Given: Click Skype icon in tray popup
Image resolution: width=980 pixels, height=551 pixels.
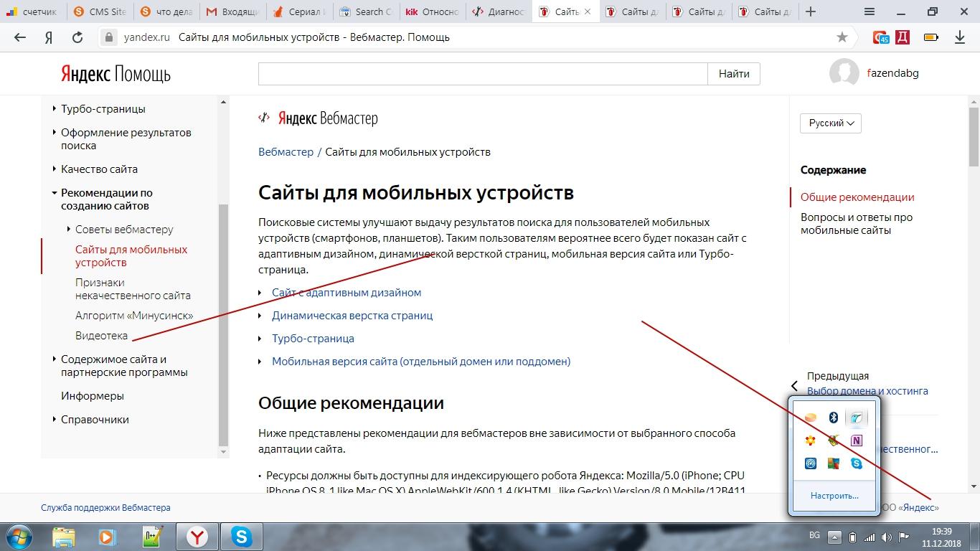Looking at the screenshot, I should [x=857, y=463].
